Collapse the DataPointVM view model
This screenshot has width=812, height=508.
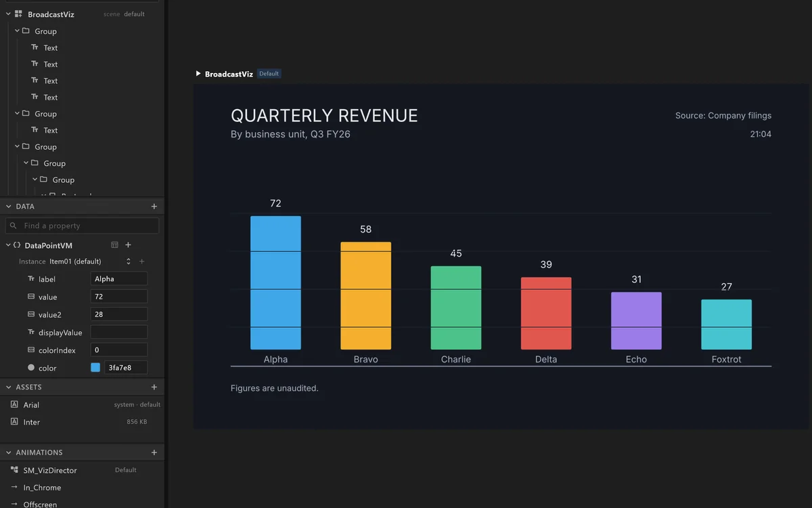pyautogui.click(x=8, y=245)
